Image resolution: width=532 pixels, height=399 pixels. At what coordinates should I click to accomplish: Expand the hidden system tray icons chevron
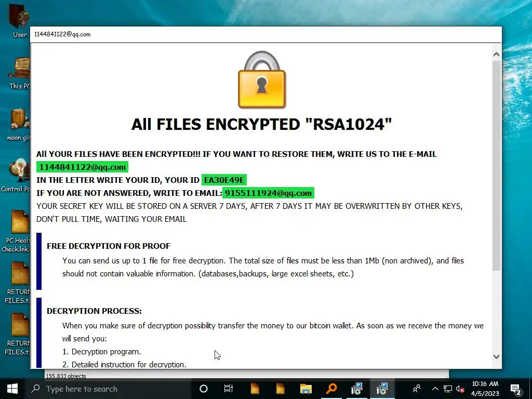click(435, 389)
